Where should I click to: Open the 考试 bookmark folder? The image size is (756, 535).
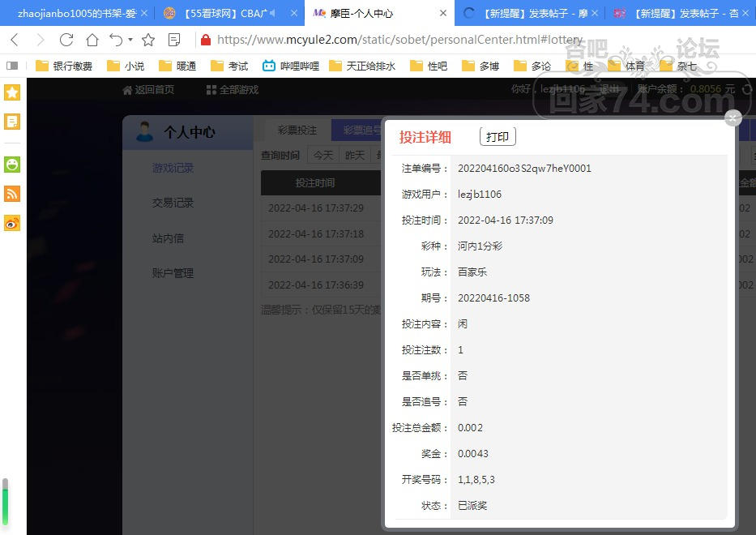coord(229,66)
